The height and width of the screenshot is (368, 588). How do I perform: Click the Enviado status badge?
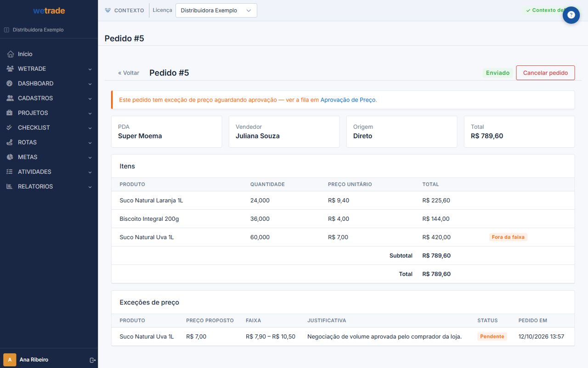(x=498, y=73)
